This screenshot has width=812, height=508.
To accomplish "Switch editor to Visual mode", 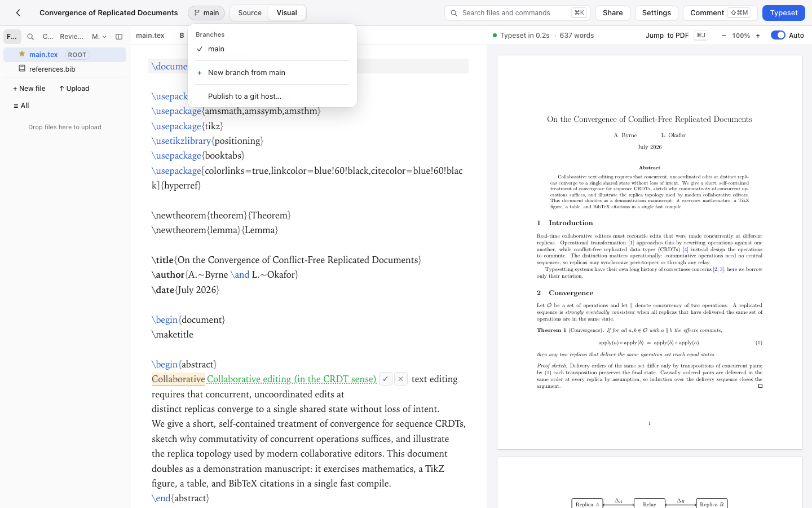I will (x=287, y=12).
